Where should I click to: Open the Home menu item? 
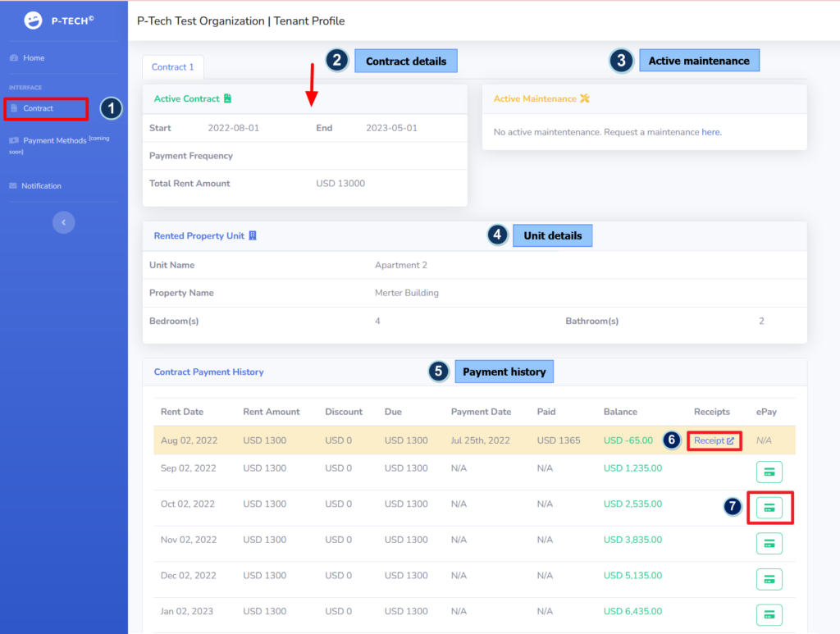tap(34, 58)
